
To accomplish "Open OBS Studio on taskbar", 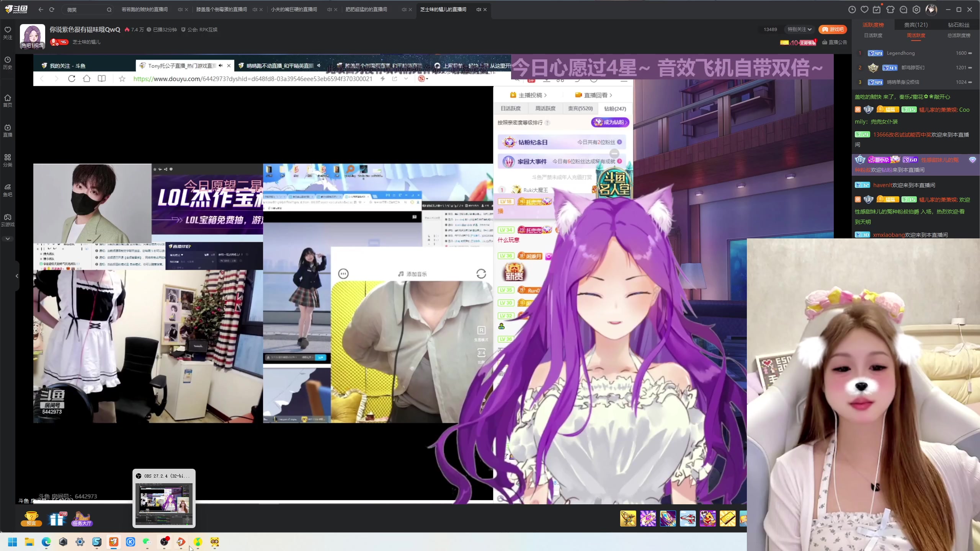I will (164, 542).
